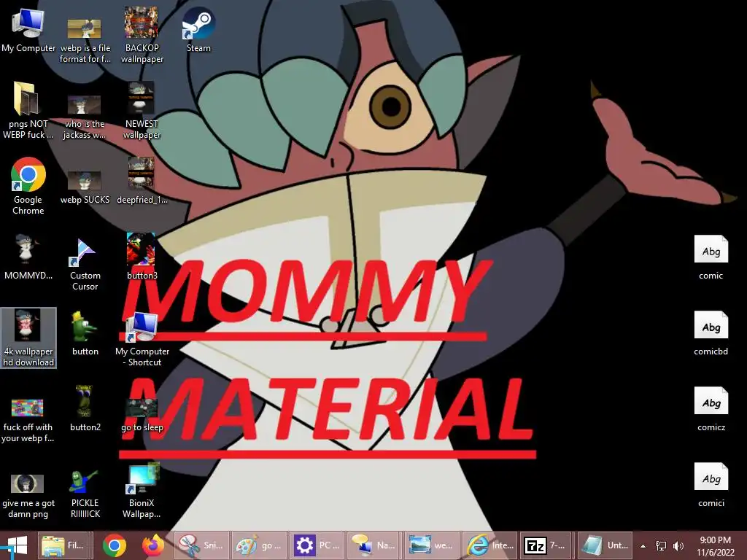Image resolution: width=747 pixels, height=560 pixels.
Task: Select 'give me a got damn png' icon
Action: 28,495
